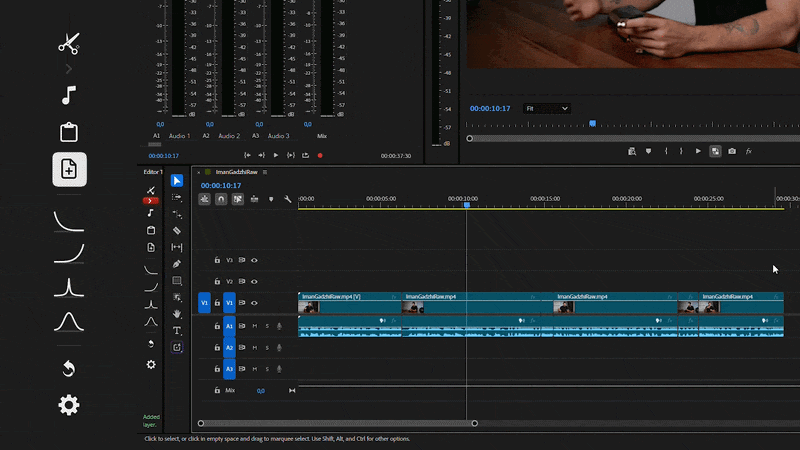Export frame with camera icon
Viewport: 800px width, 450px height.
click(x=732, y=151)
